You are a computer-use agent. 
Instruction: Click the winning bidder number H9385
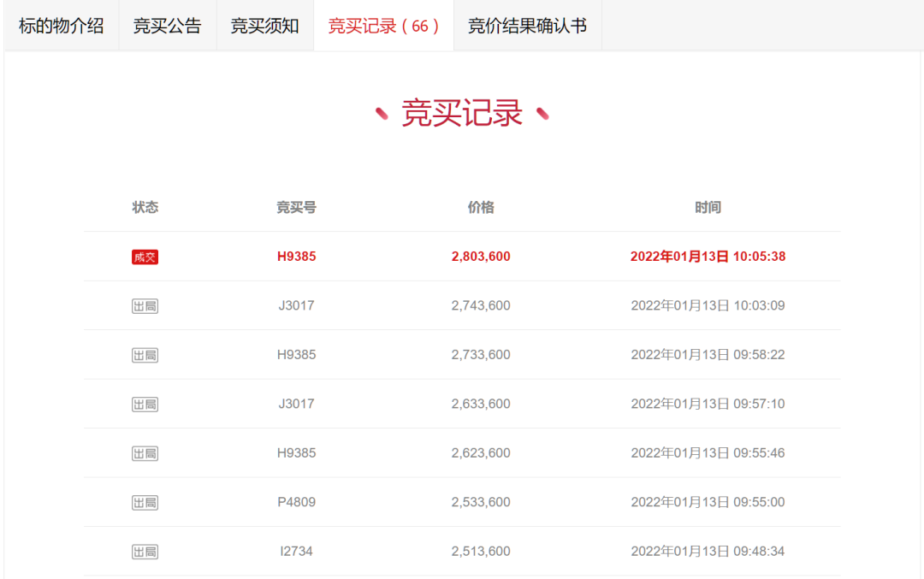pos(294,257)
